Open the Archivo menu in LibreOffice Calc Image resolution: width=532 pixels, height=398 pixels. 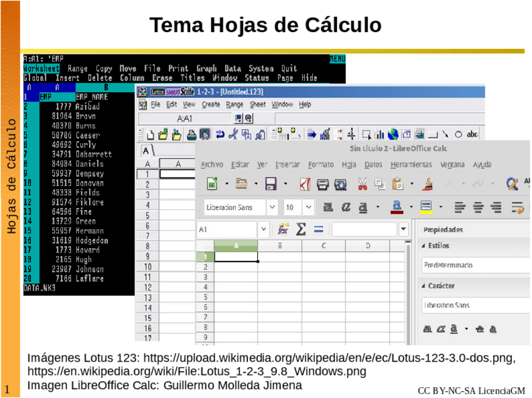click(211, 165)
